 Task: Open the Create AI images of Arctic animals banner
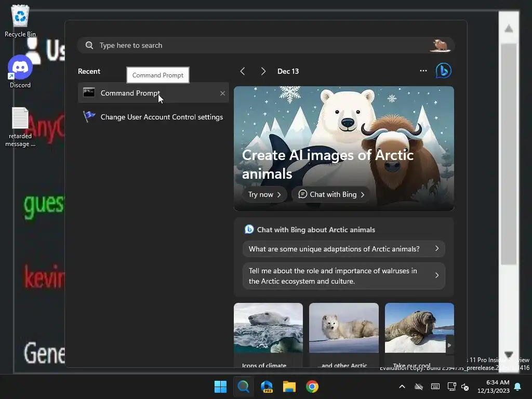coord(344,148)
